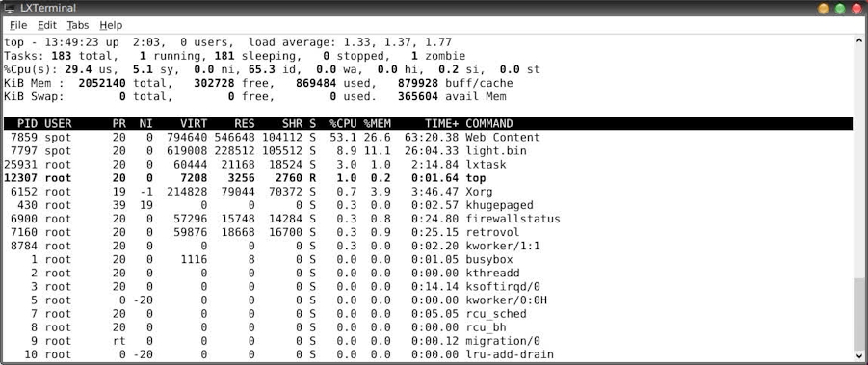Maximize the LXTerminal window with green button
868x365 pixels.
(840, 9)
